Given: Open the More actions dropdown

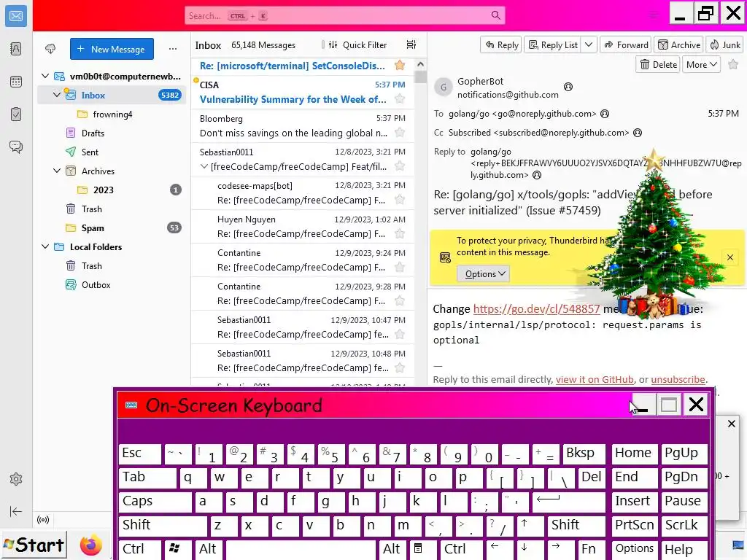Looking at the screenshot, I should click(x=701, y=64).
